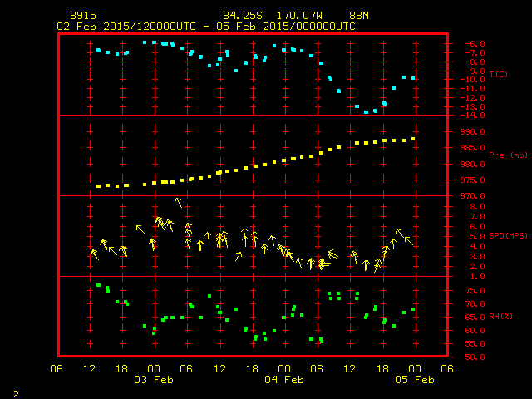This screenshot has width=532, height=399.
Task: Click the 05 Feb date label
Action: pyautogui.click(x=415, y=380)
